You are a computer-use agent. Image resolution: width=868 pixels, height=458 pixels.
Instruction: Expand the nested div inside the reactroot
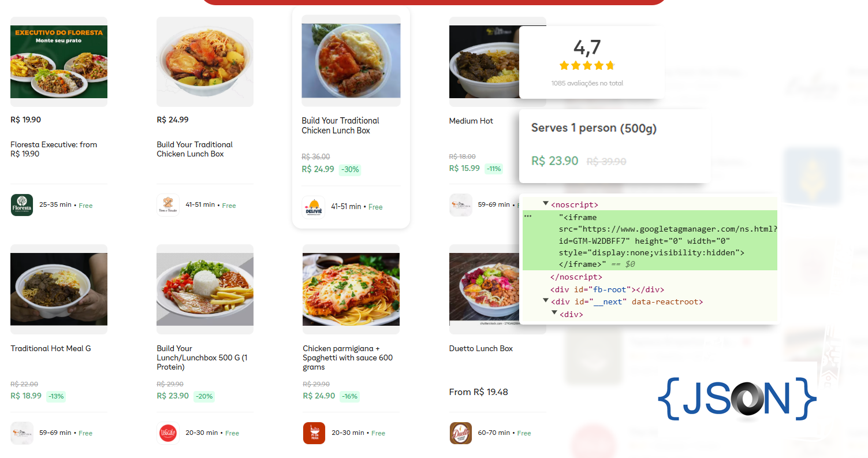click(554, 312)
